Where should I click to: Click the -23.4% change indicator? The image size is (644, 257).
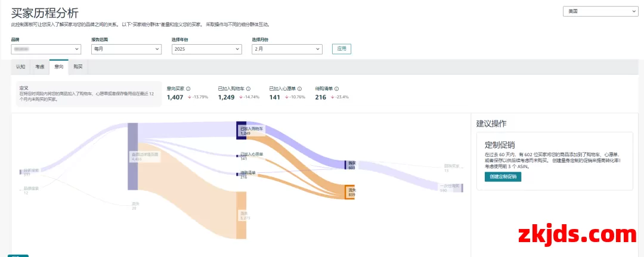point(340,97)
